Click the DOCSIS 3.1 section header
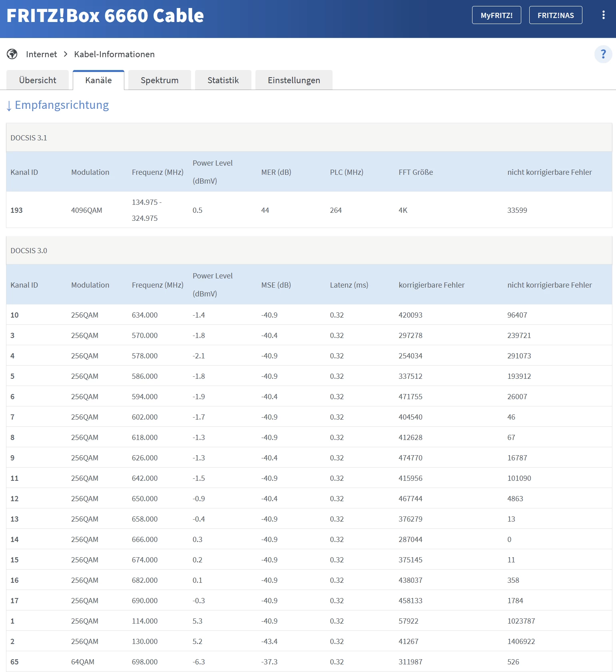The height and width of the screenshot is (672, 616). tap(29, 138)
